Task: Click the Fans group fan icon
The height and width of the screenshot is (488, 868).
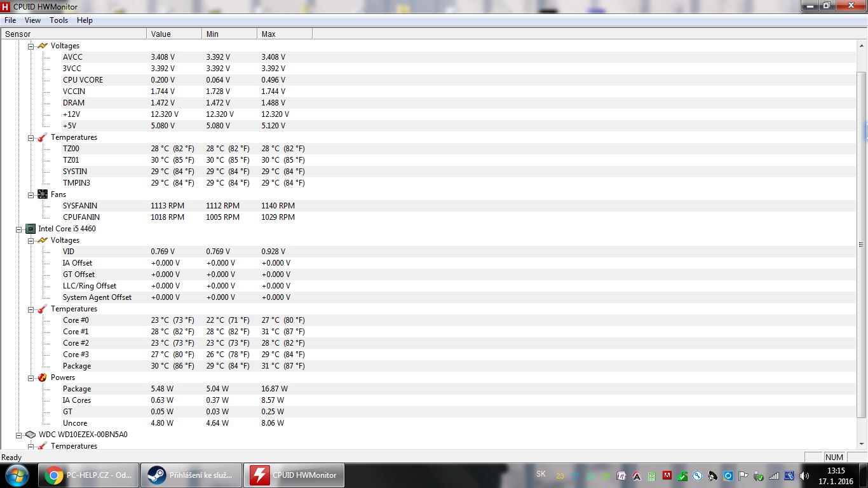Action: (43, 194)
